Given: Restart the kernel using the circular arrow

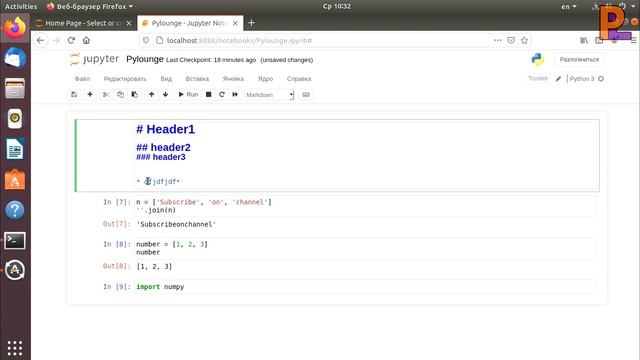Looking at the screenshot, I should (x=222, y=94).
